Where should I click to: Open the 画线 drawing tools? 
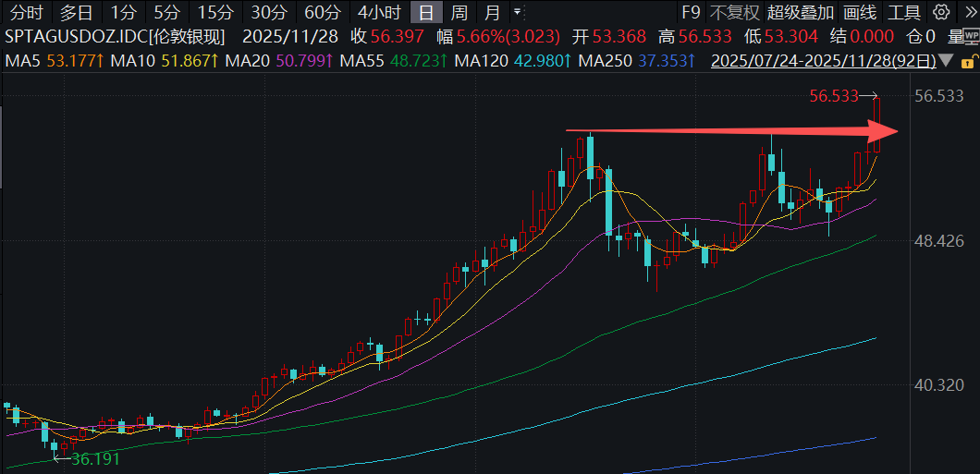[x=860, y=12]
